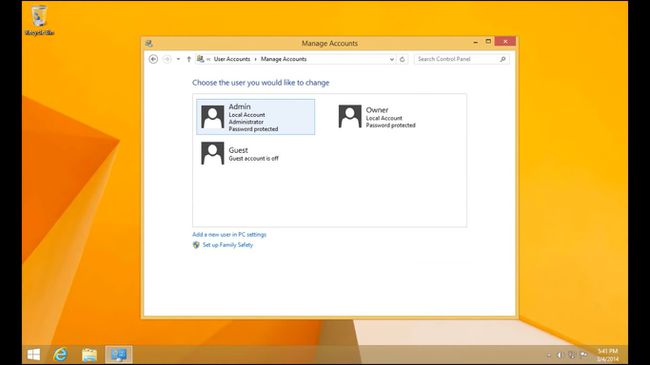Open the Windows Start button
The width and height of the screenshot is (650, 365).
(x=34, y=355)
